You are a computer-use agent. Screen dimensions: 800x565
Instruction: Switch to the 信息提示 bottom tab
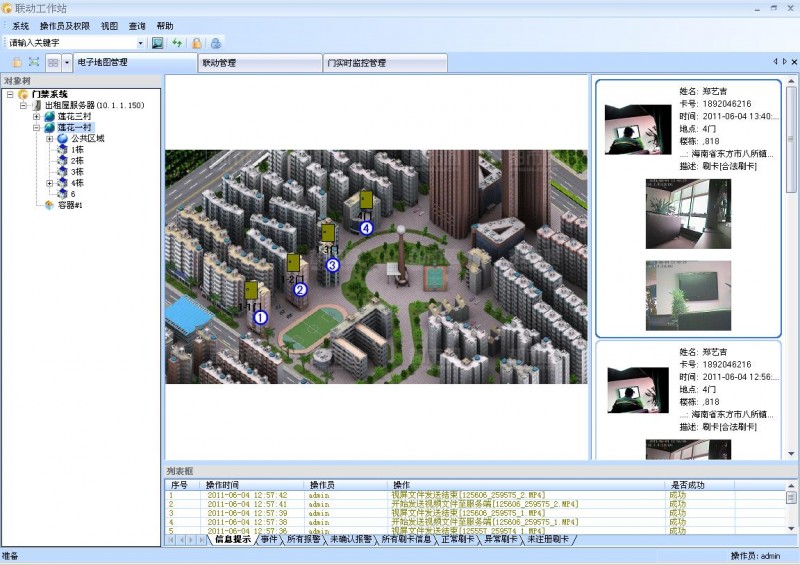[233, 539]
